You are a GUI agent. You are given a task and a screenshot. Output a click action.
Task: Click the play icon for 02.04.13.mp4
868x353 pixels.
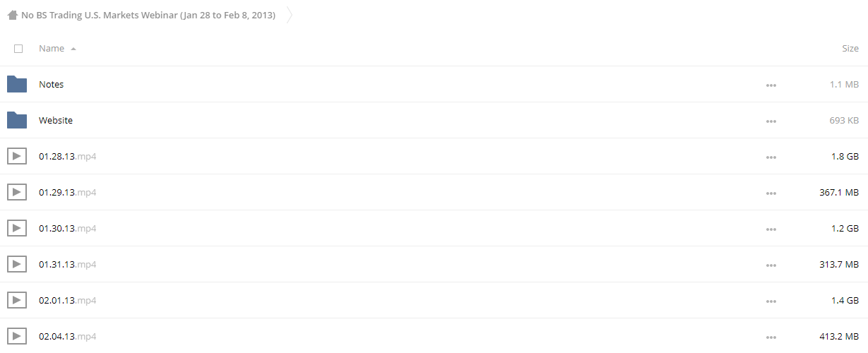click(17, 336)
